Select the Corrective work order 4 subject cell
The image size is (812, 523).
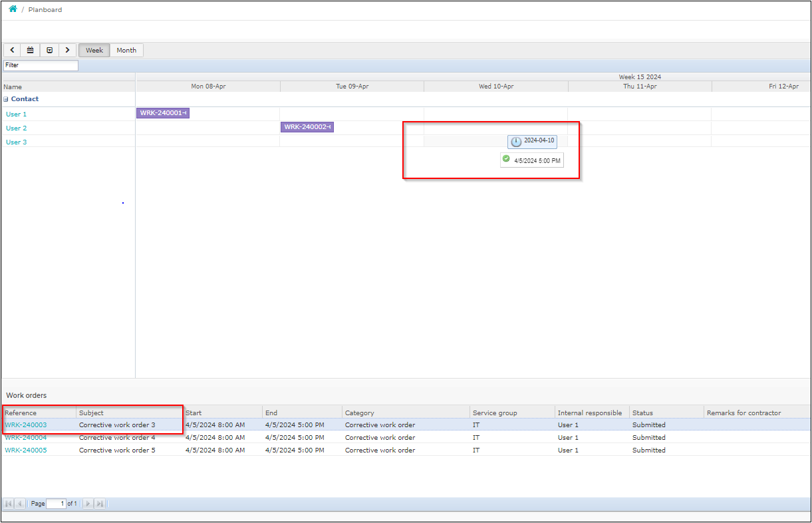130,438
